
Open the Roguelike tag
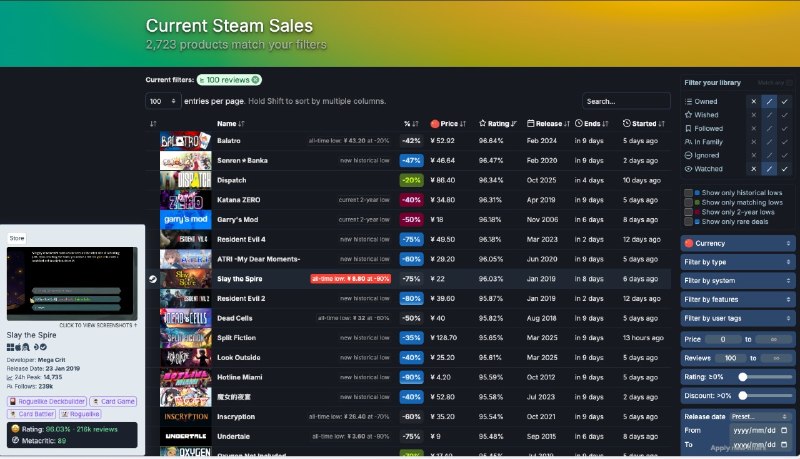80,414
